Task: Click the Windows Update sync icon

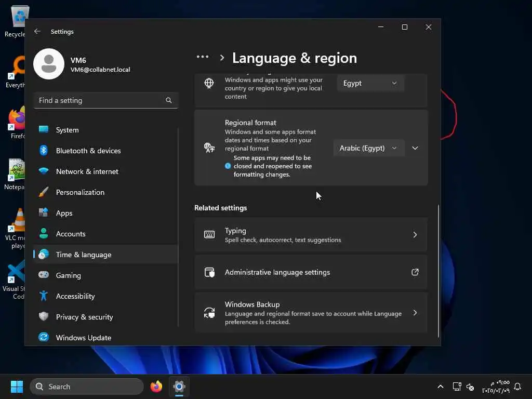Action: coord(44,337)
